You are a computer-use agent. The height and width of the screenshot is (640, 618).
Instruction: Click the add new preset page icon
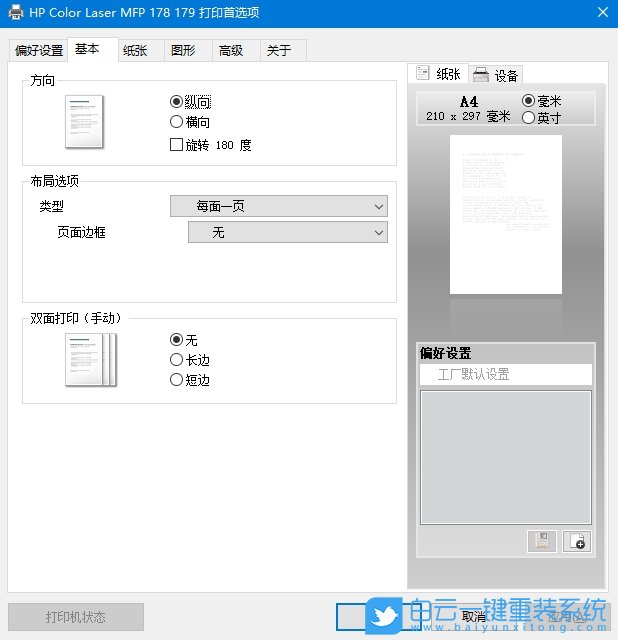pyautogui.click(x=577, y=541)
